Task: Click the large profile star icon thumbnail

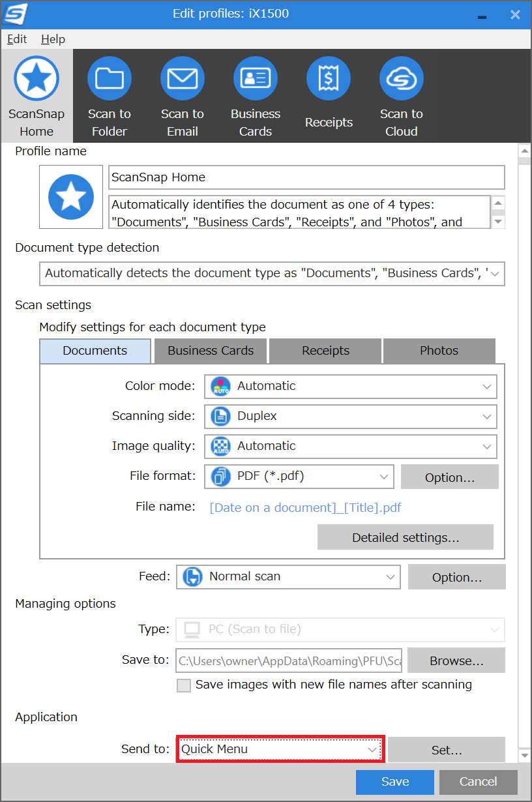Action: (x=71, y=197)
